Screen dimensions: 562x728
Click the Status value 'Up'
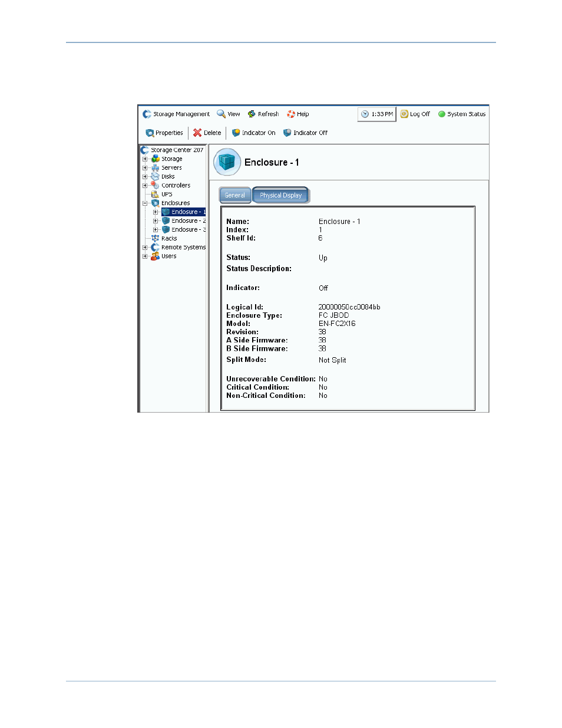[x=323, y=258]
